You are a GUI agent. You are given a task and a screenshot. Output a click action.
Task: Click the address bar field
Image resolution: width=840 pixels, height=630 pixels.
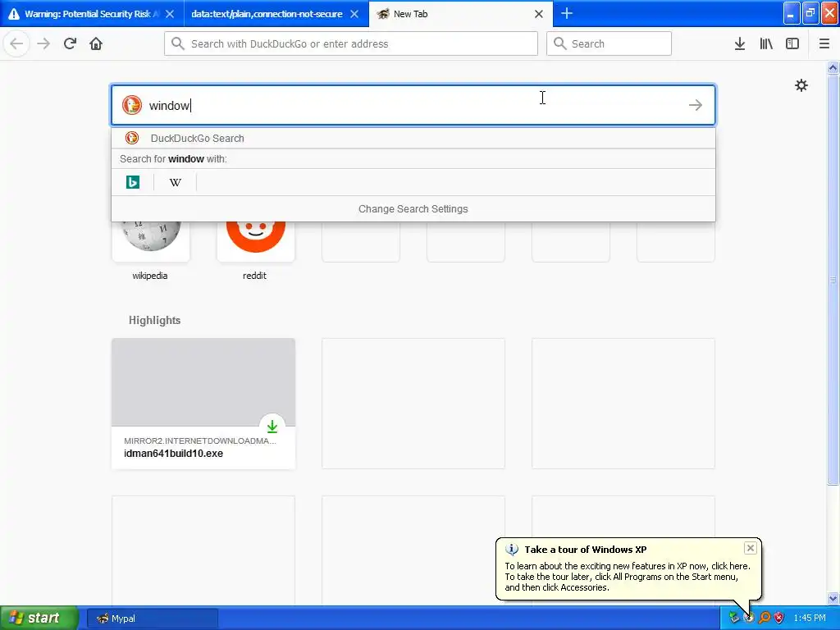(x=351, y=43)
